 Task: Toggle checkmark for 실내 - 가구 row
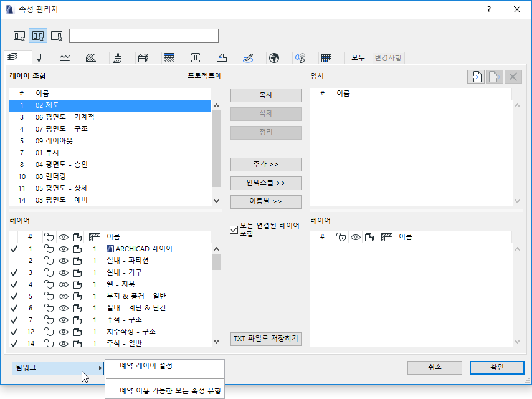point(14,272)
